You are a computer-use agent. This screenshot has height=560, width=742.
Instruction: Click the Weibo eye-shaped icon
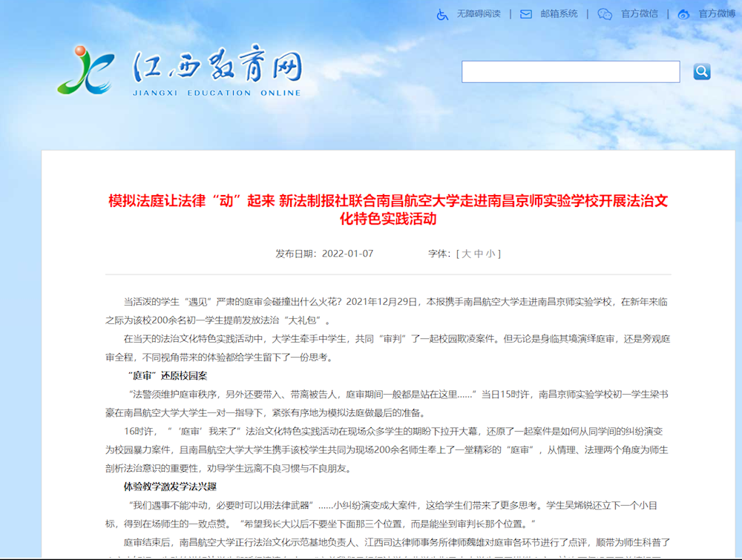683,14
